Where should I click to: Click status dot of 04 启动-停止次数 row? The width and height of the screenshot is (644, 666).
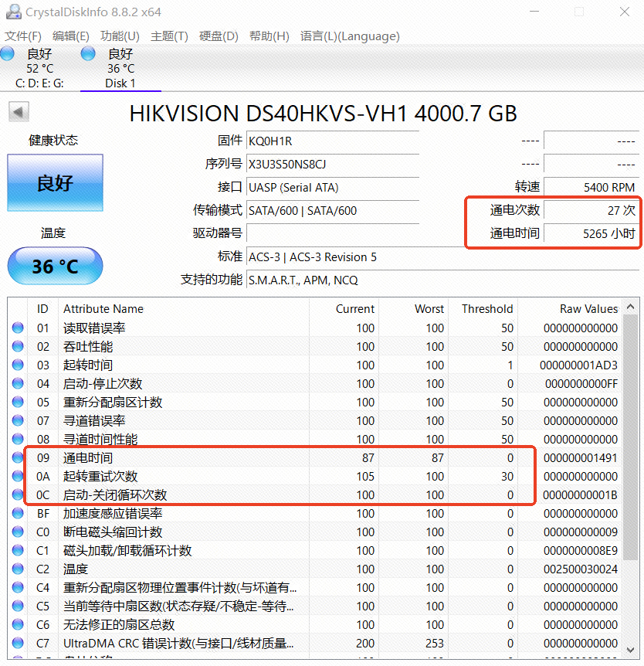(x=18, y=383)
